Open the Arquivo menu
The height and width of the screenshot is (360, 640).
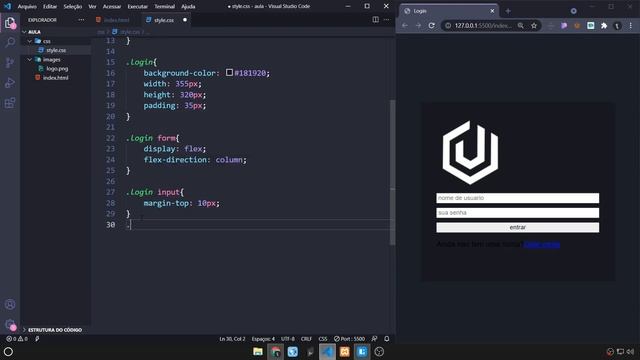coord(27,7)
